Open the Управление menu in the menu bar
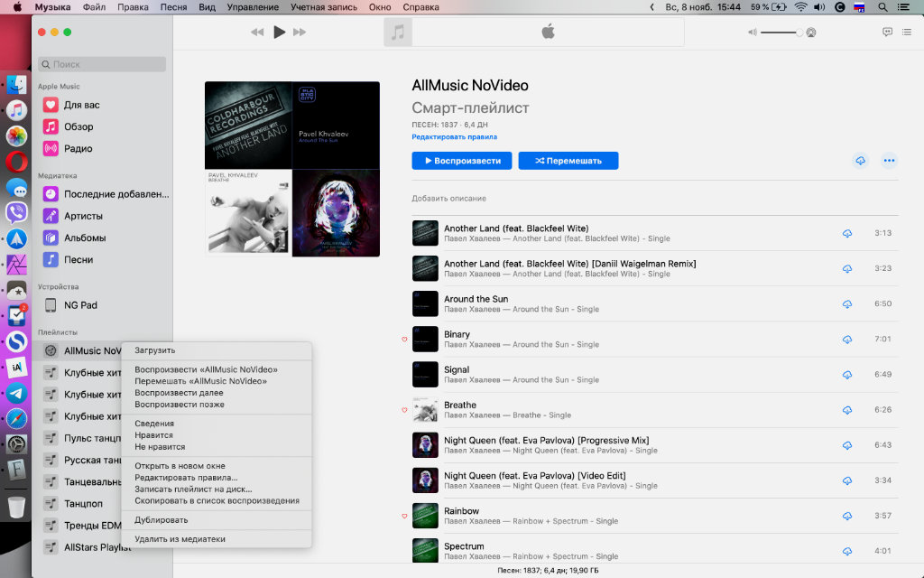The width and height of the screenshot is (924, 578). click(x=253, y=7)
